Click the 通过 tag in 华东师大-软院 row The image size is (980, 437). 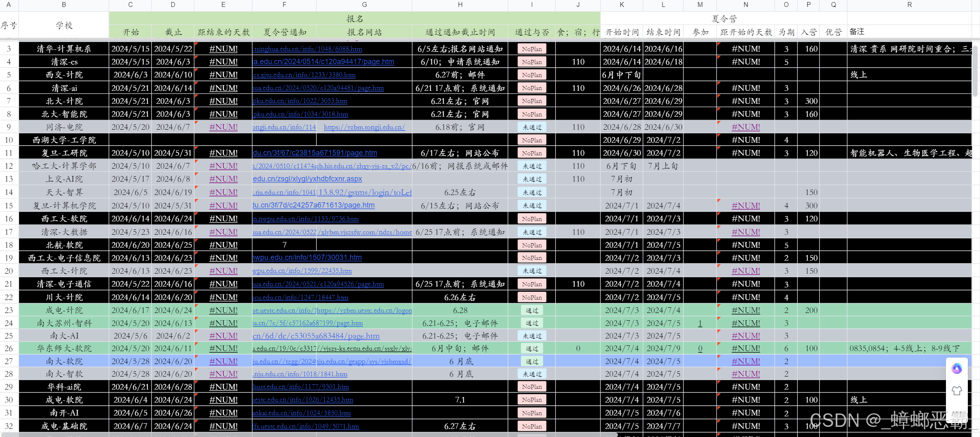point(532,349)
